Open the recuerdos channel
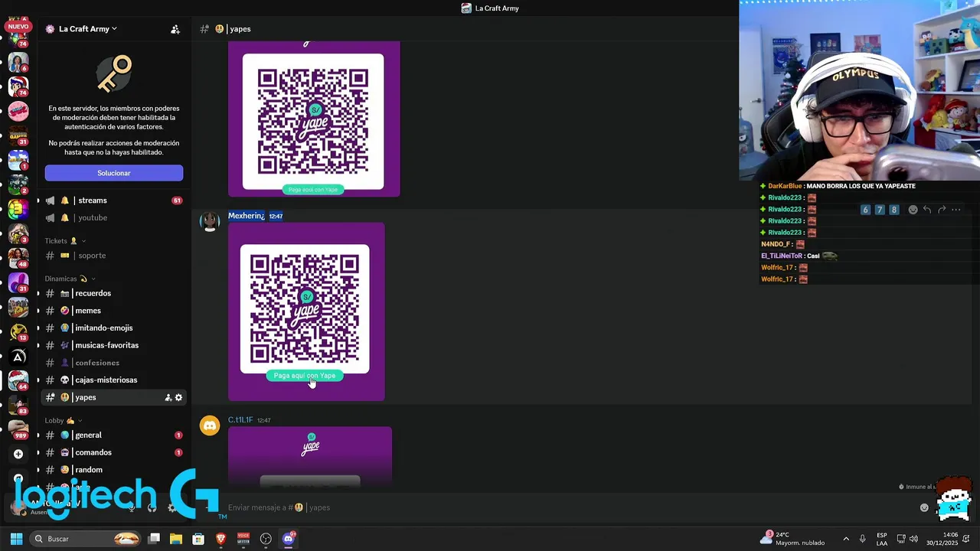 click(x=93, y=293)
